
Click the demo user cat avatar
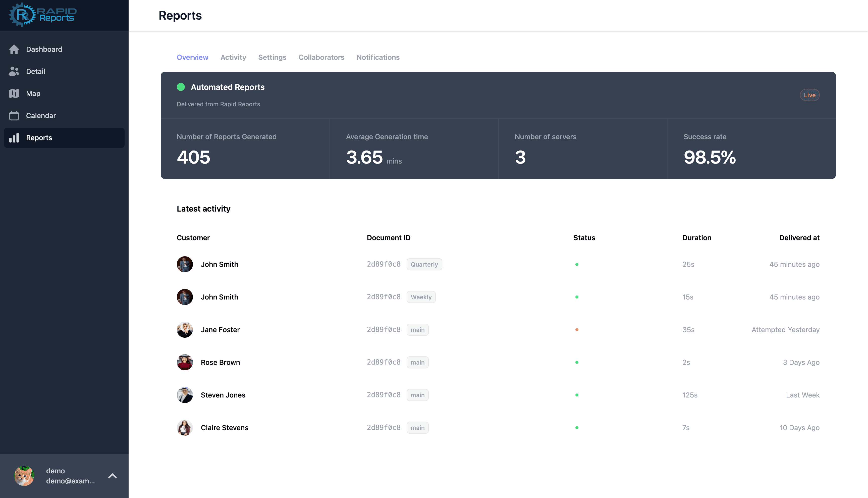(24, 476)
